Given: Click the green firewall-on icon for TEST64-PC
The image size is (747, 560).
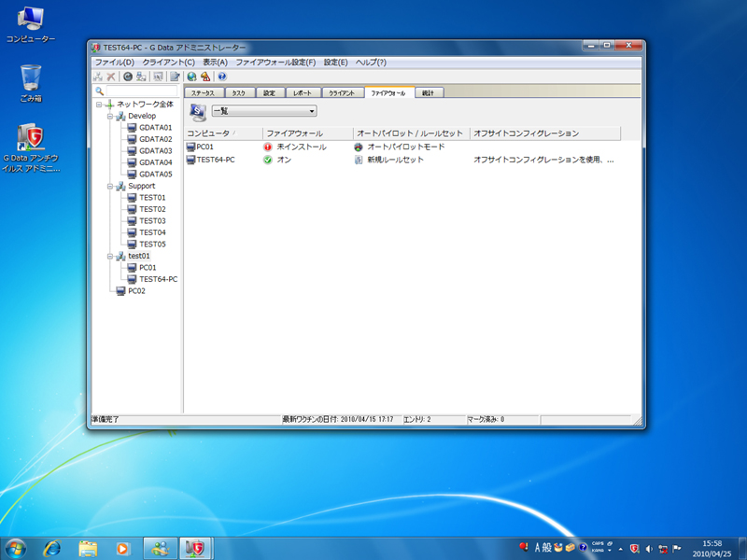Looking at the screenshot, I should (268, 160).
